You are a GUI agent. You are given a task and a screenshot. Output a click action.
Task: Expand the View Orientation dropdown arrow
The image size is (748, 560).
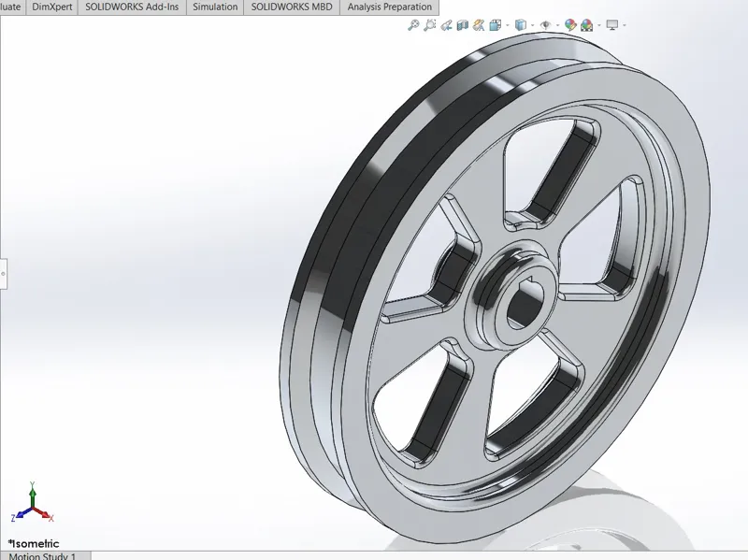point(507,25)
